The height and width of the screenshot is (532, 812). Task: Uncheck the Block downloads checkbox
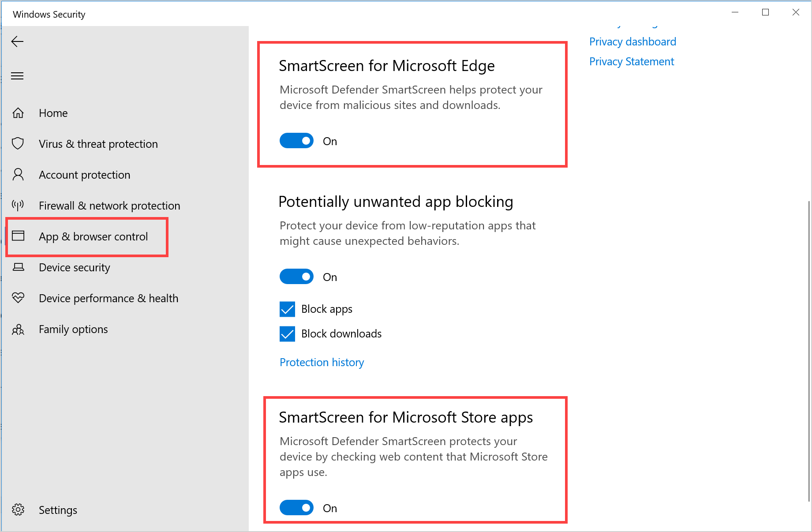[287, 334]
